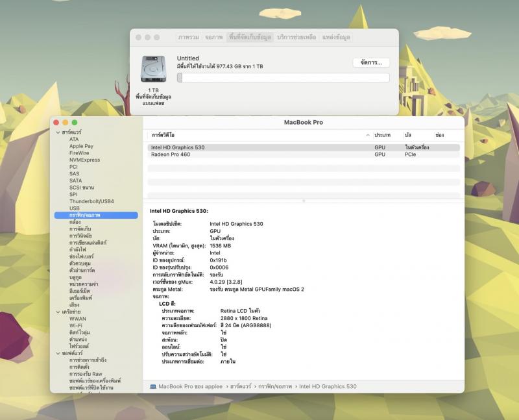Open อีเธอร์เน็ต in the sidebar
The image size is (519, 420).
point(80,291)
